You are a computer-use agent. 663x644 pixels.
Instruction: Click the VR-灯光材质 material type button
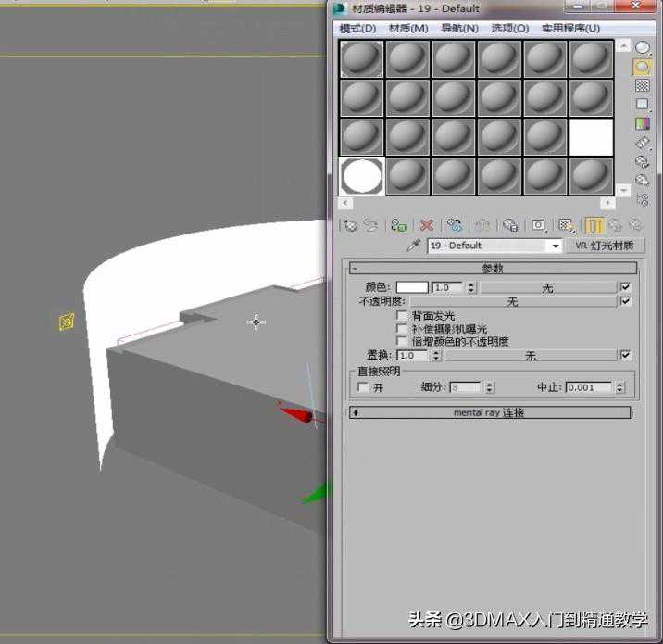coord(604,246)
